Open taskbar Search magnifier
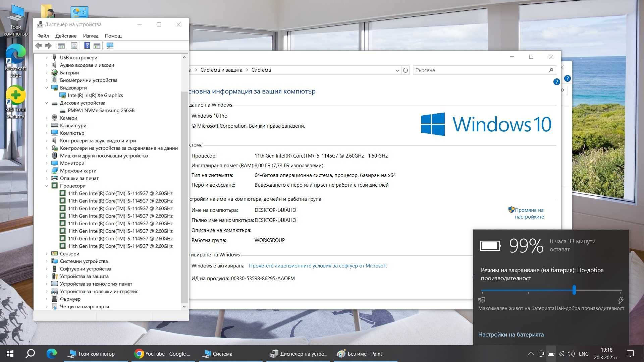This screenshot has width=644, height=362. (x=30, y=354)
